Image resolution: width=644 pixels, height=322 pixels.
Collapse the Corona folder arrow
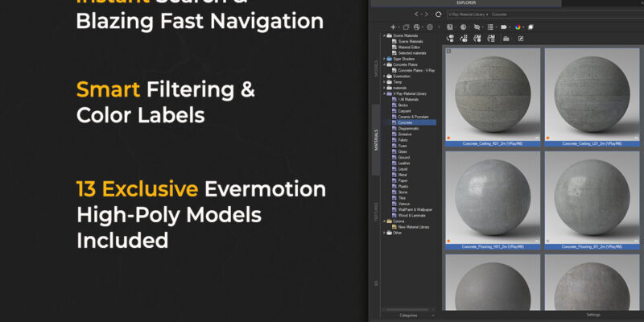point(385,221)
